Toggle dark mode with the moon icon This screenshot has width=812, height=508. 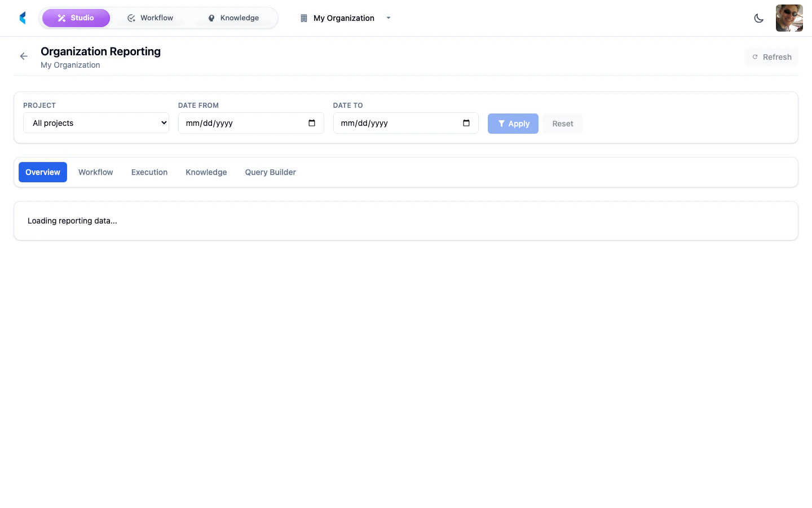(x=758, y=17)
